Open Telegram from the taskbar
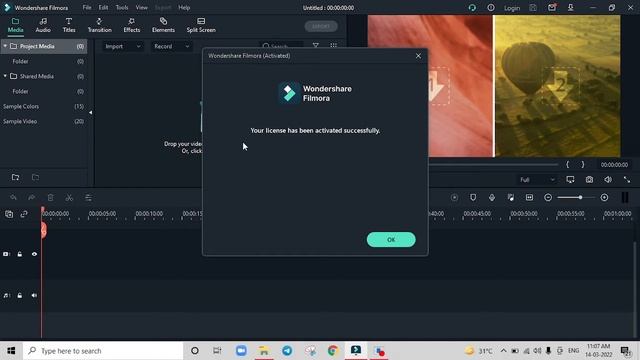Image resolution: width=640 pixels, height=360 pixels. click(287, 351)
